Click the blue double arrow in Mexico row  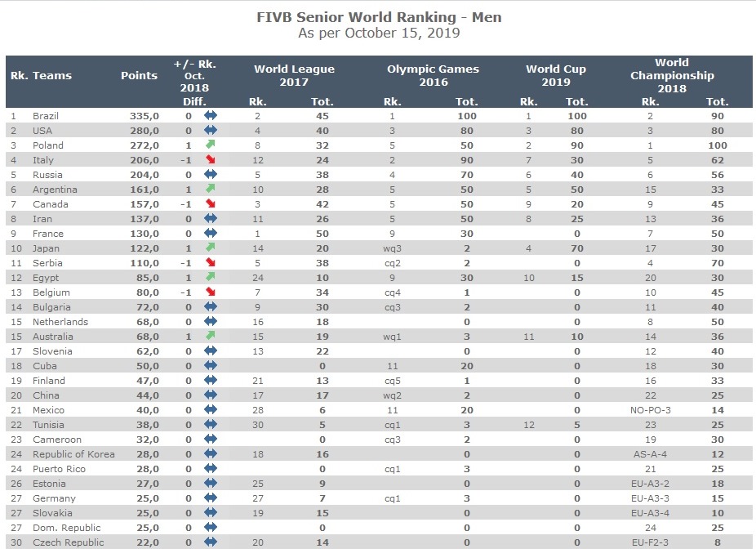(x=211, y=409)
